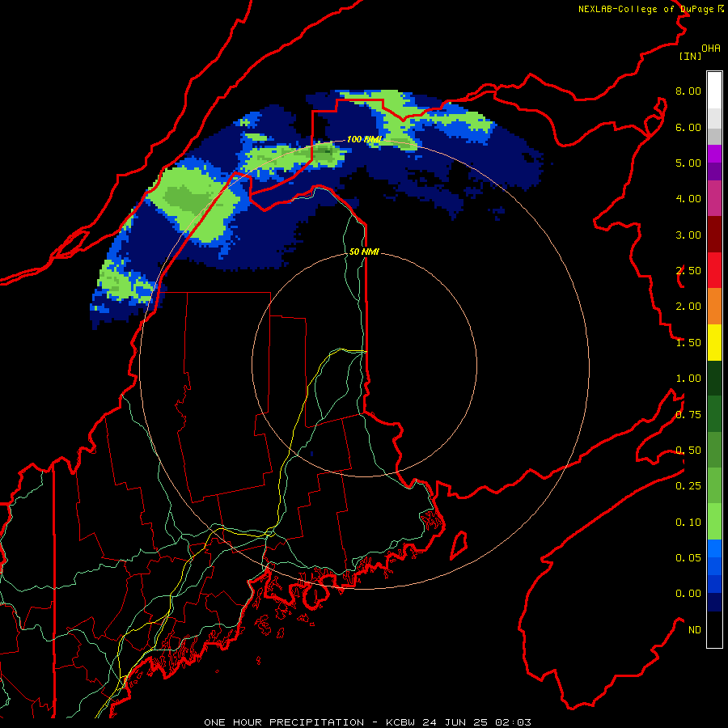Screen dimensions: 728x728
Task: Click the 2.00 legend value
Action: point(688,307)
